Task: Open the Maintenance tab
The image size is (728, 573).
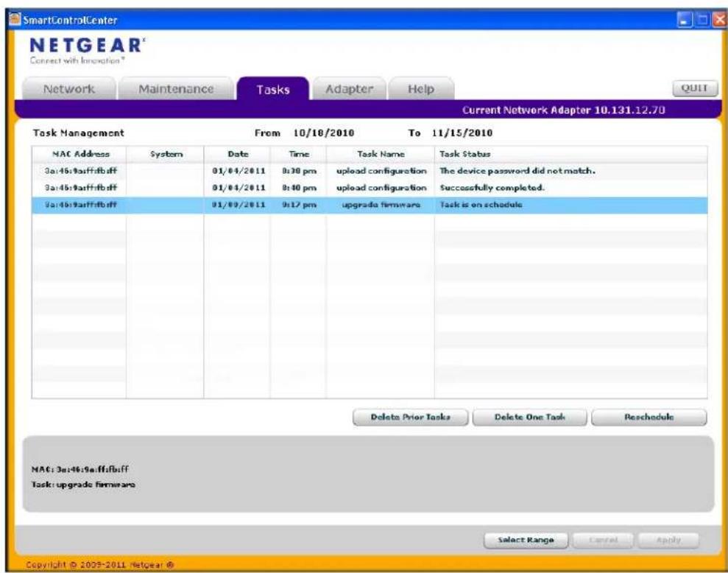Action: tap(176, 89)
